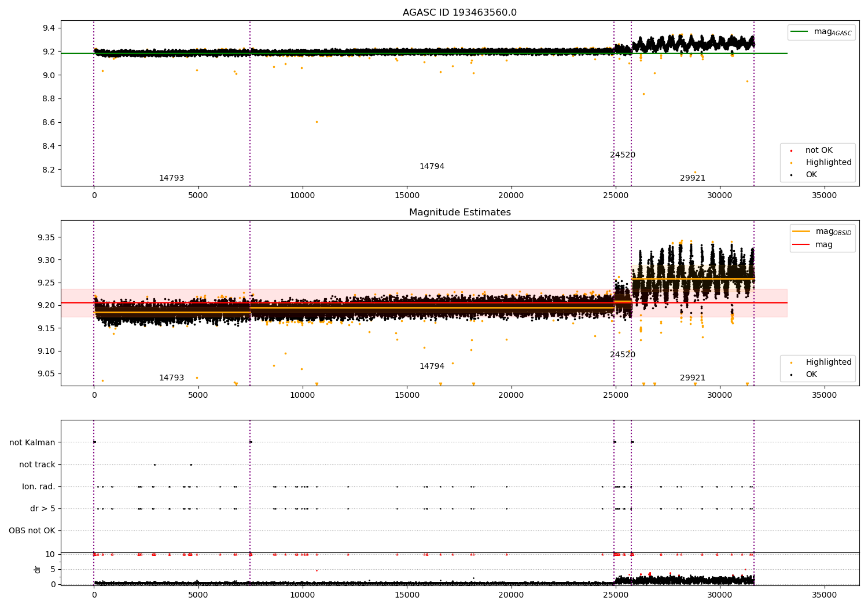Click the 'dr' axis label in bottom plot
This screenshot has width=868, height=608.
click(38, 569)
